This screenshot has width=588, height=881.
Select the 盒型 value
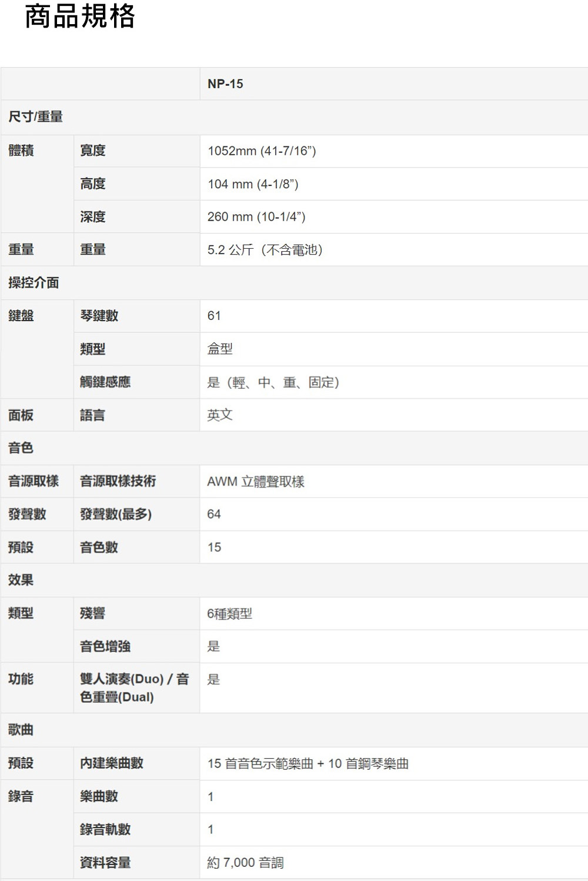coord(220,349)
